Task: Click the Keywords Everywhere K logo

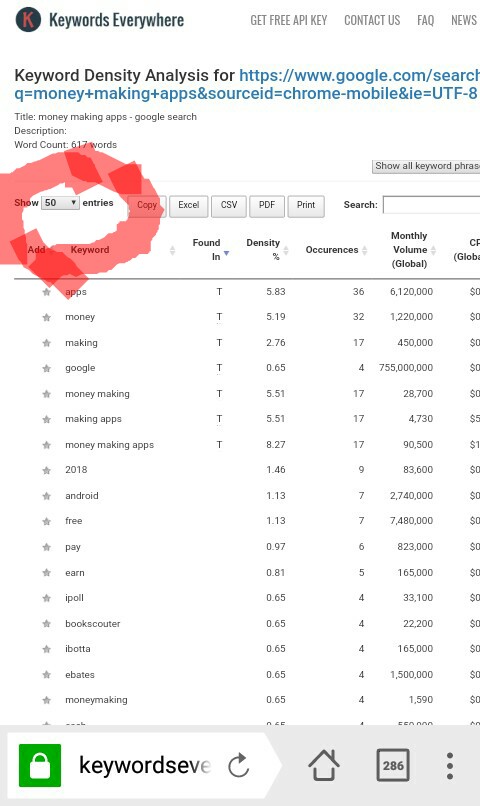Action: coord(28,20)
